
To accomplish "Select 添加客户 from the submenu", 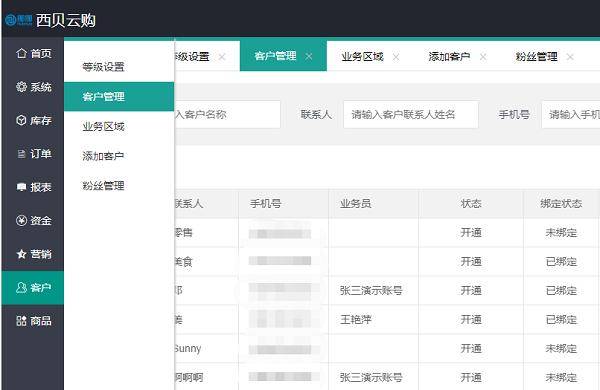I will pyautogui.click(x=103, y=156).
